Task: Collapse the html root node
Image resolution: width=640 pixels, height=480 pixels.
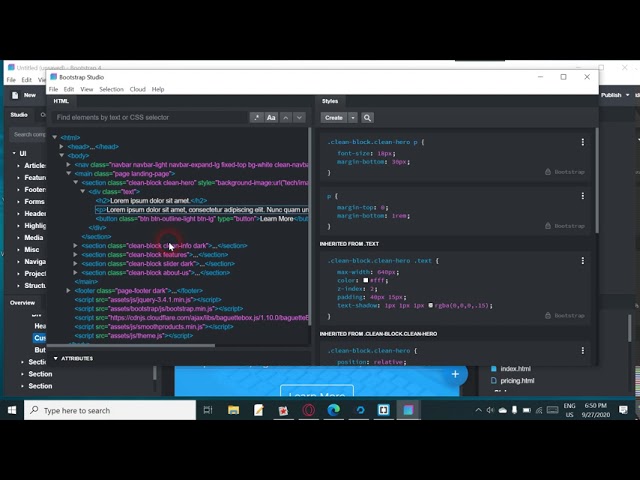Action: point(55,138)
